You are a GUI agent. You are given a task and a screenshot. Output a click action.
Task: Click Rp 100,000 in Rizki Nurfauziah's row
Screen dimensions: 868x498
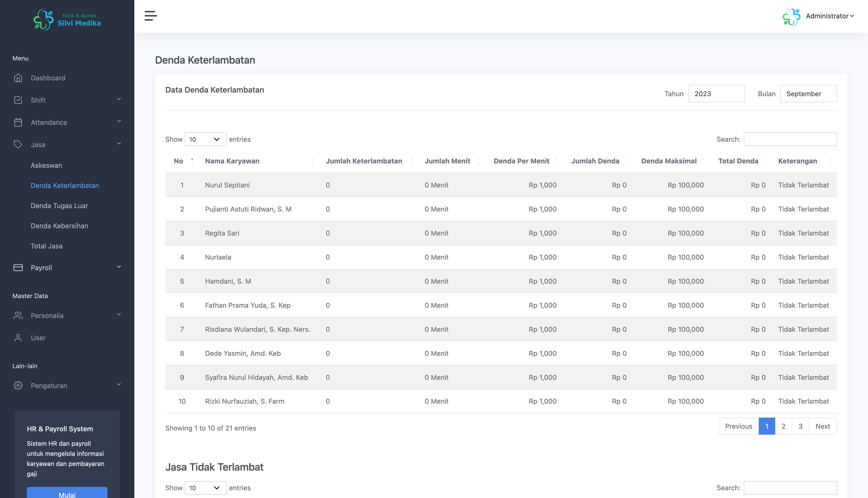[686, 401]
